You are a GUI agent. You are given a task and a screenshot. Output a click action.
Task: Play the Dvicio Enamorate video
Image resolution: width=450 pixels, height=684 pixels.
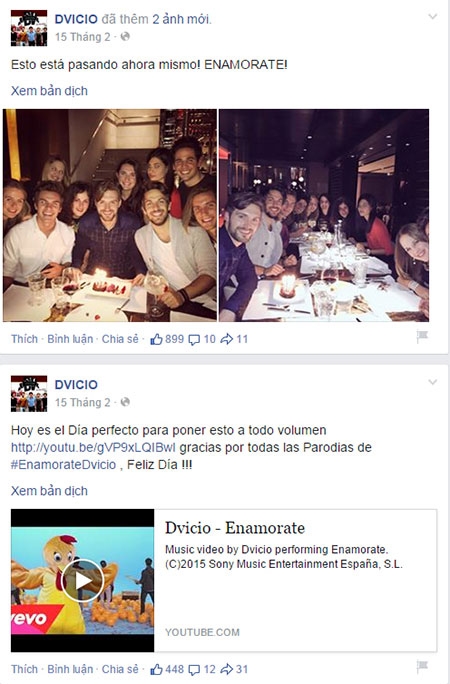pos(82,580)
